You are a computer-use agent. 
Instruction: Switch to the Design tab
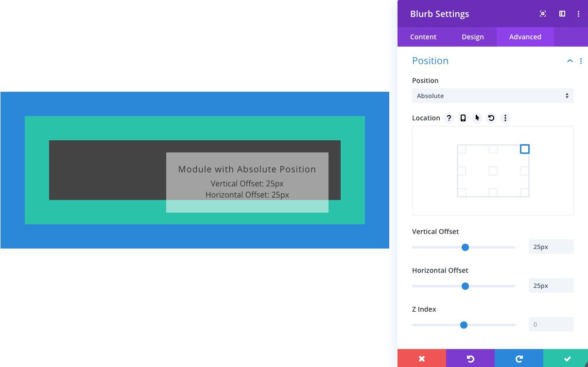click(472, 37)
